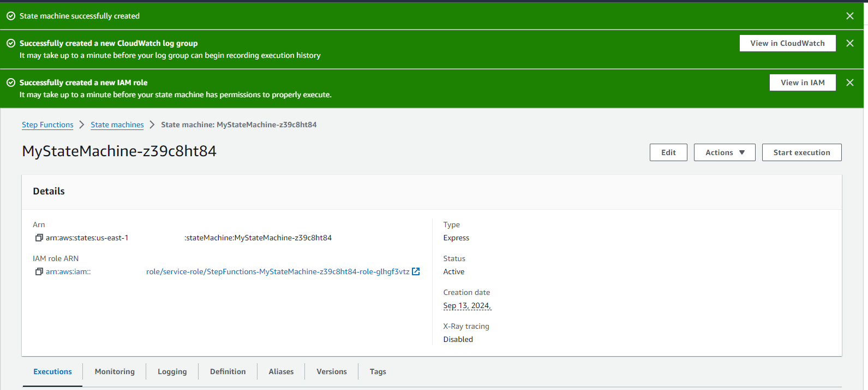Click the creation date Sep 13, 2024

[x=467, y=306]
